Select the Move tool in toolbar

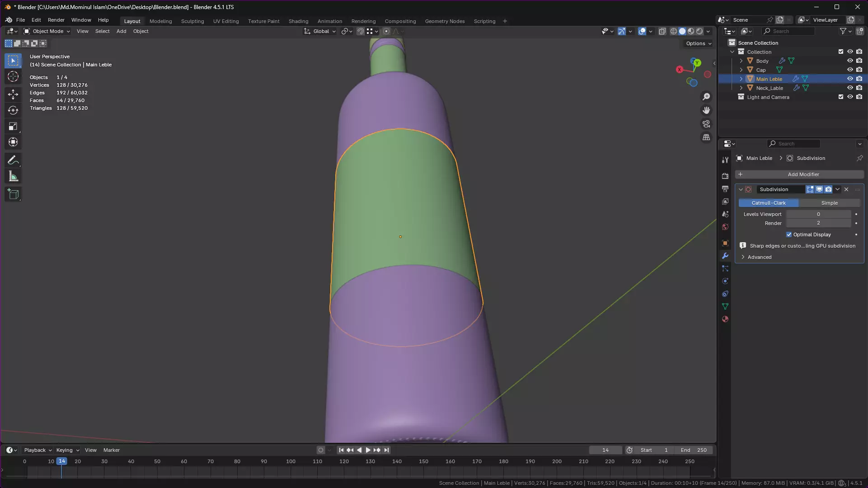click(x=13, y=94)
